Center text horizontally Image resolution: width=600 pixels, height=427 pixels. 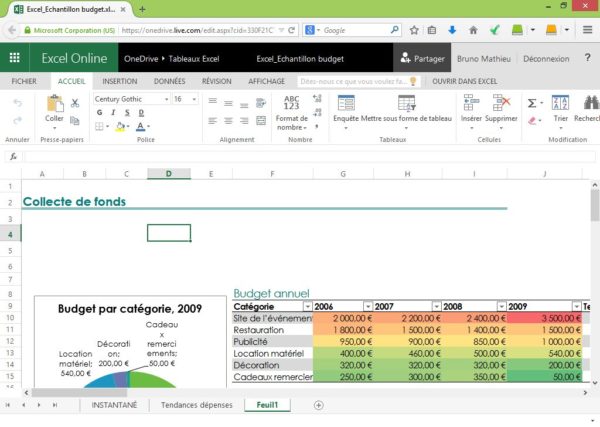(x=228, y=121)
